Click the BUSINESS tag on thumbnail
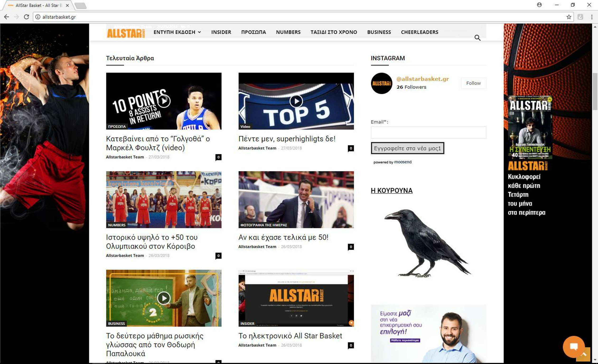Image resolution: width=598 pixels, height=364 pixels. coord(117,323)
